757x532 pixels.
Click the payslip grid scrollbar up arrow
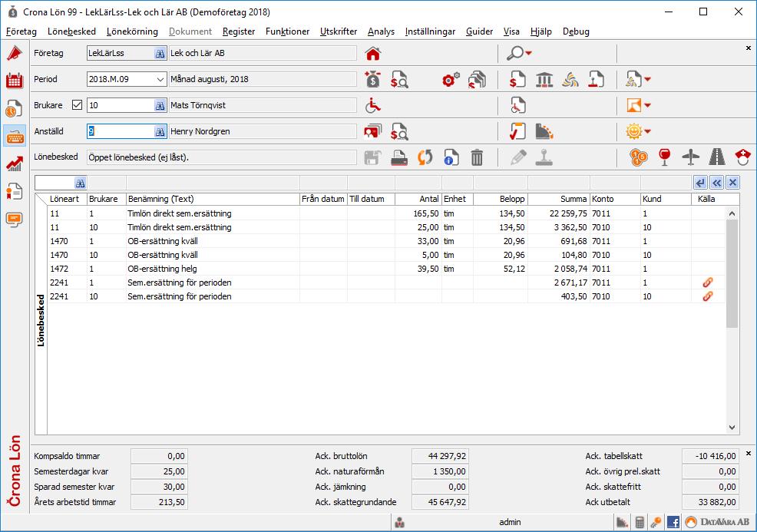[x=732, y=213]
